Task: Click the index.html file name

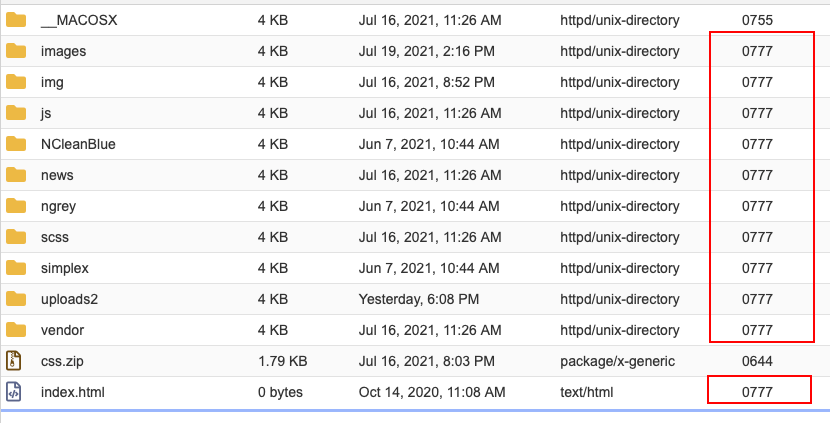Action: click(73, 392)
